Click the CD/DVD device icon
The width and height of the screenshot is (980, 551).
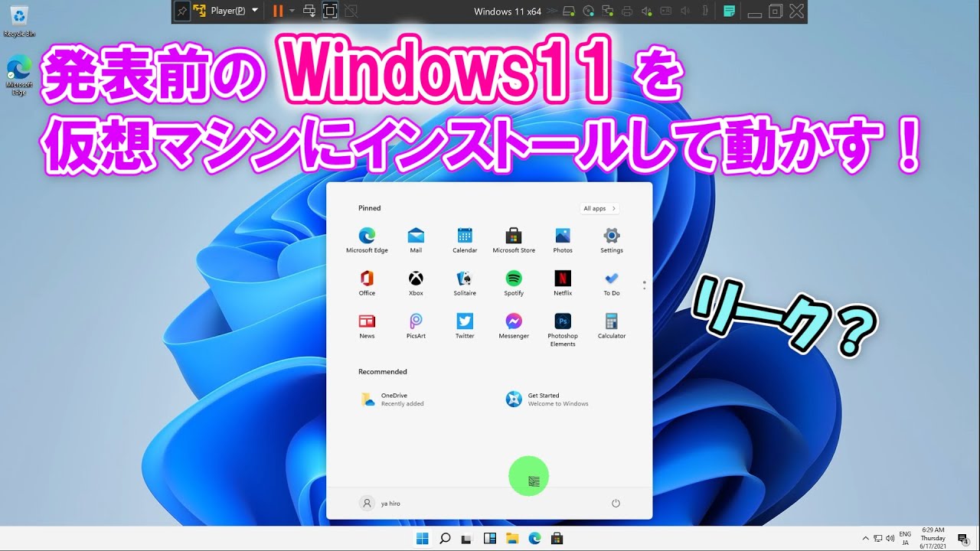(589, 11)
